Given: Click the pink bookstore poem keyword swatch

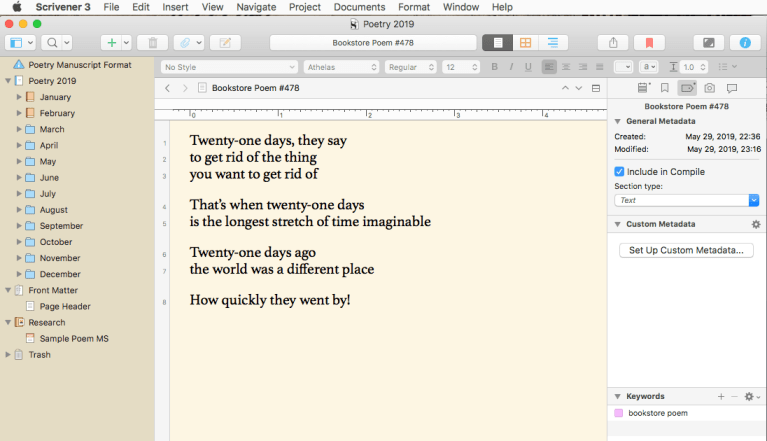Looking at the screenshot, I should [619, 413].
